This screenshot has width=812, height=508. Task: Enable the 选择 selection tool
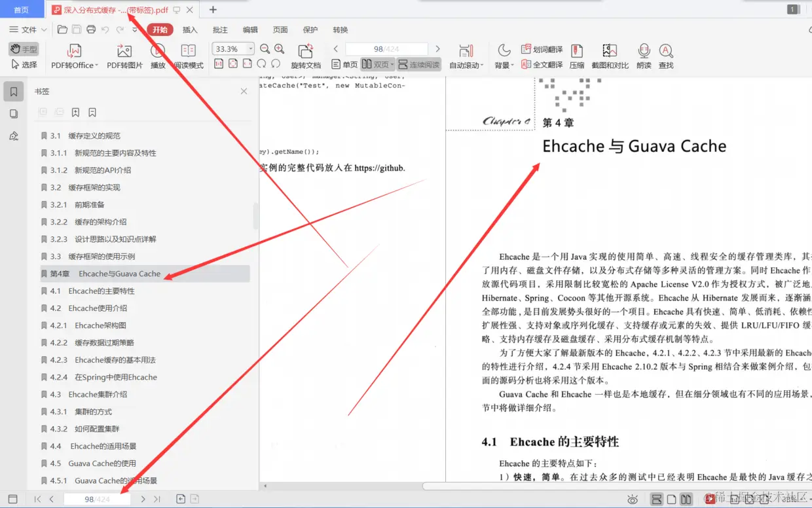[24, 65]
